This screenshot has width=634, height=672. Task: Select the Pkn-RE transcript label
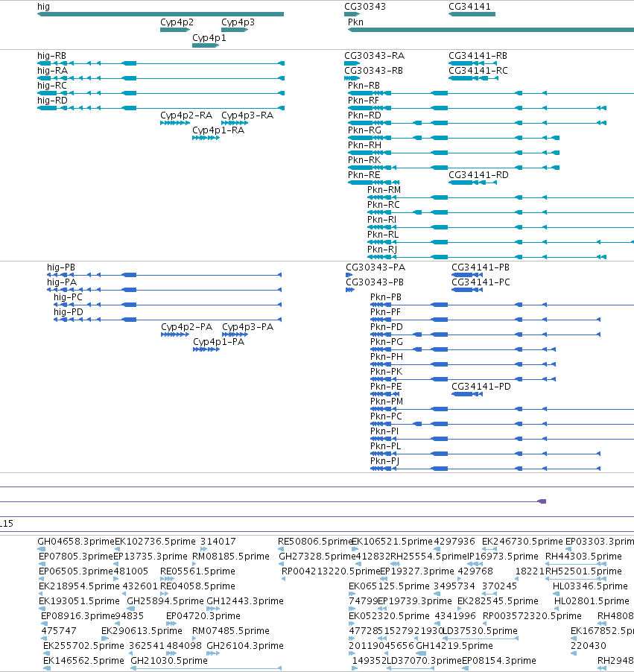click(364, 175)
